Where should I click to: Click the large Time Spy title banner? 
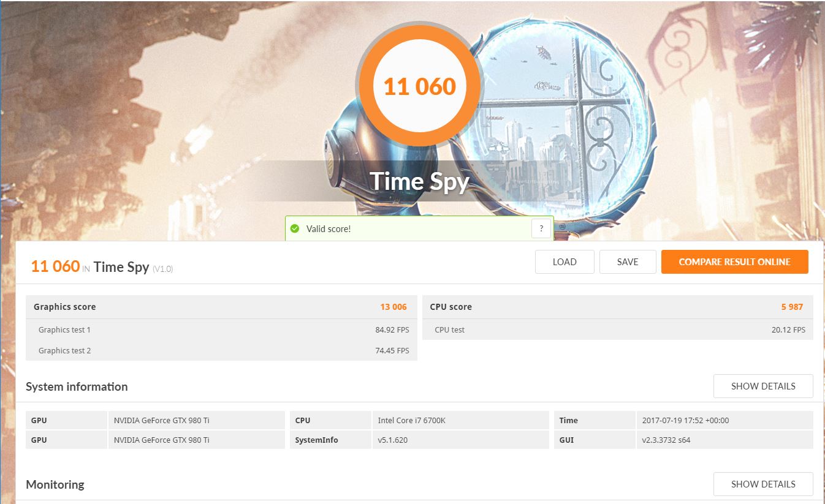coord(419,181)
